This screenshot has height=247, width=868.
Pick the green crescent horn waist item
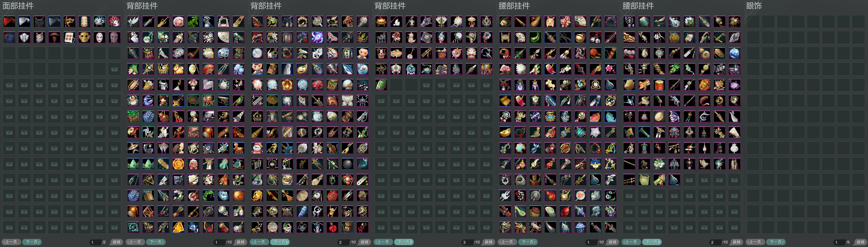click(x=535, y=38)
